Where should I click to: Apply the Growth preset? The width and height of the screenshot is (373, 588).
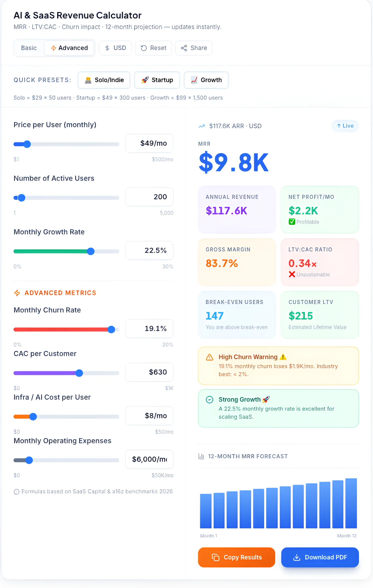[x=206, y=80]
